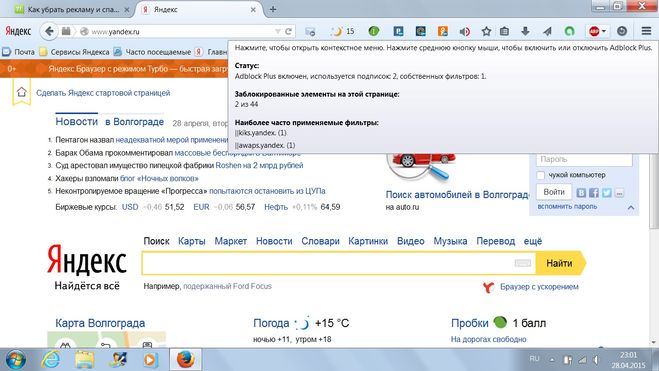Open the Roshen на 2 млрд рублей news
Image resolution: width=659 pixels, height=371 pixels.
(259, 165)
